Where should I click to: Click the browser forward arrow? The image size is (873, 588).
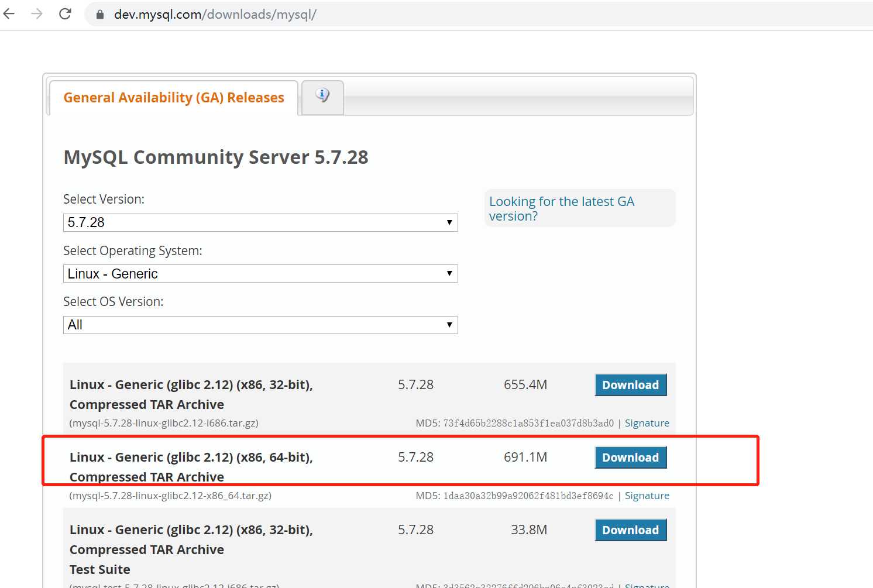pyautogui.click(x=37, y=14)
